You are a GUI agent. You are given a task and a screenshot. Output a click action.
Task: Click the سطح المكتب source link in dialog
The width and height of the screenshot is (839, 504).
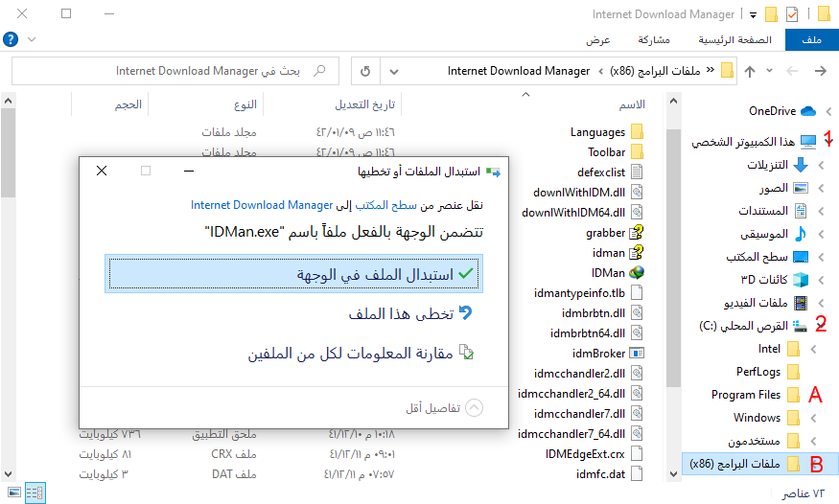pyautogui.click(x=385, y=205)
